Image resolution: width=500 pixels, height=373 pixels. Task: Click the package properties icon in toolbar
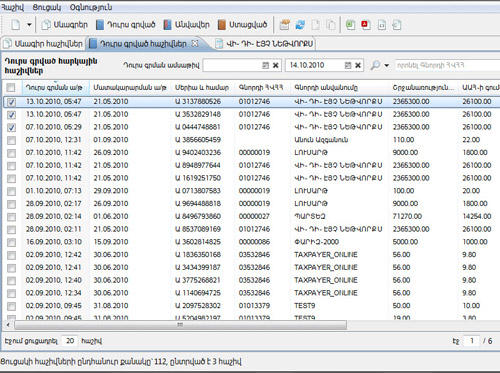point(284,25)
